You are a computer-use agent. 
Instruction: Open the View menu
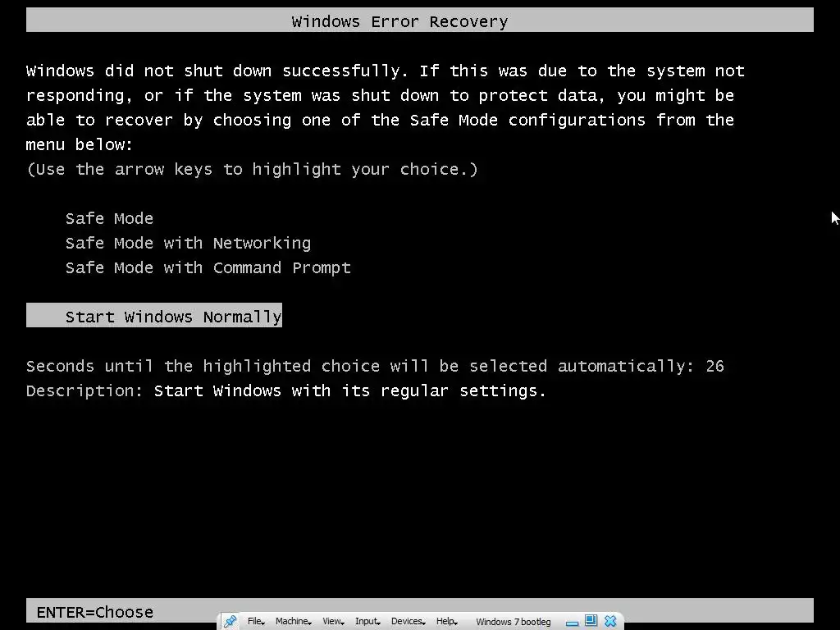tap(333, 622)
